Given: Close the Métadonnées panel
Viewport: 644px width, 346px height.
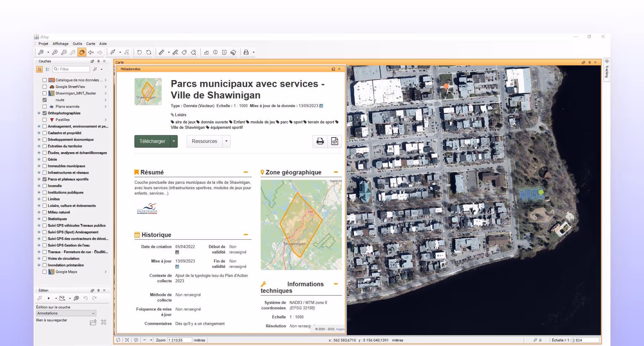Looking at the screenshot, I should coord(339,69).
